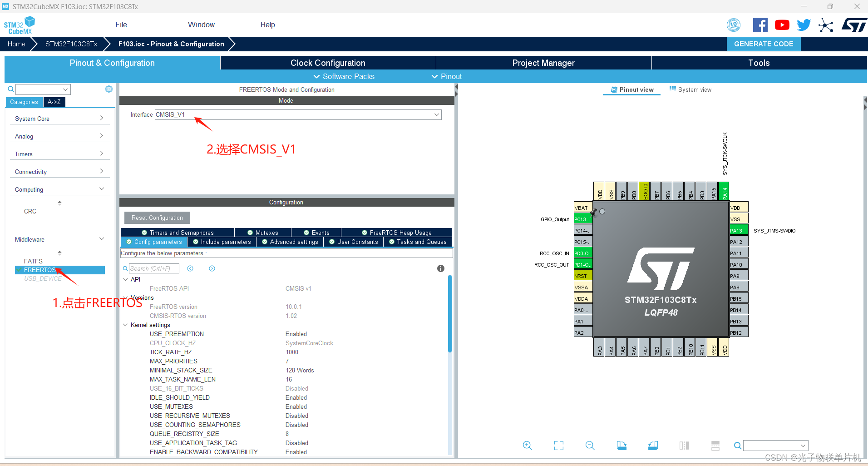Click the STM32F103C8Tx breadcrumb

(71, 44)
